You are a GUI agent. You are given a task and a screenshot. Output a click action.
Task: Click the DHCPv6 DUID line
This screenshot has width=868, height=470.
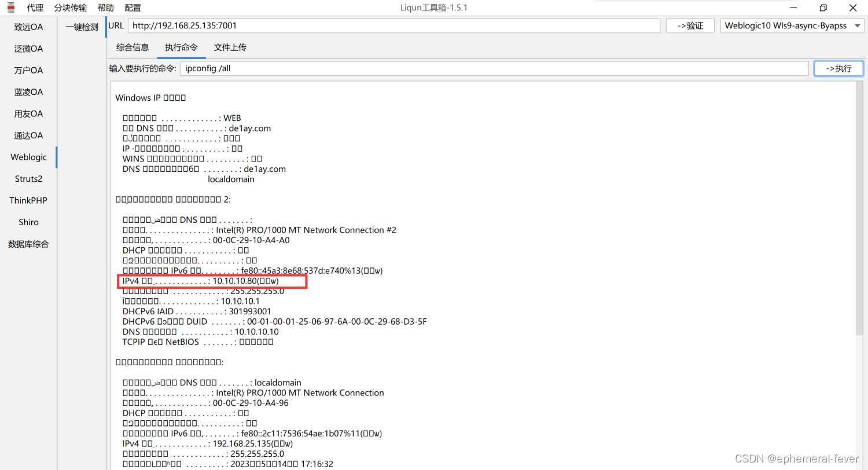pos(275,321)
